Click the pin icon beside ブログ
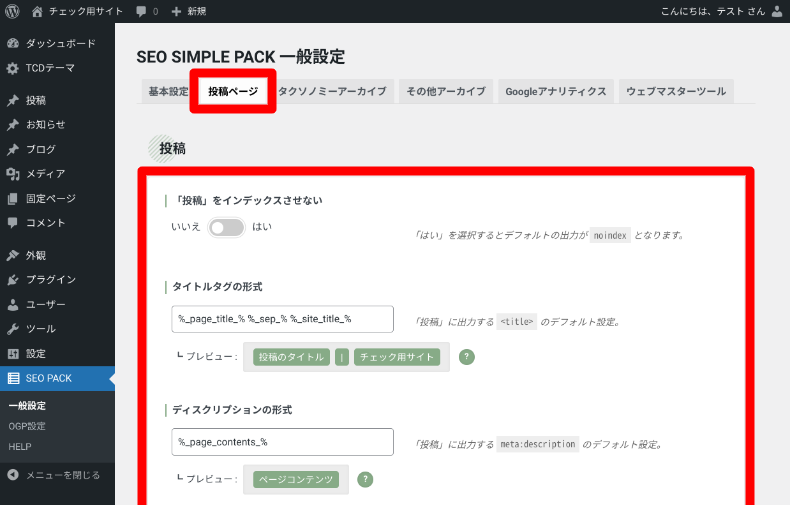 click(x=13, y=149)
